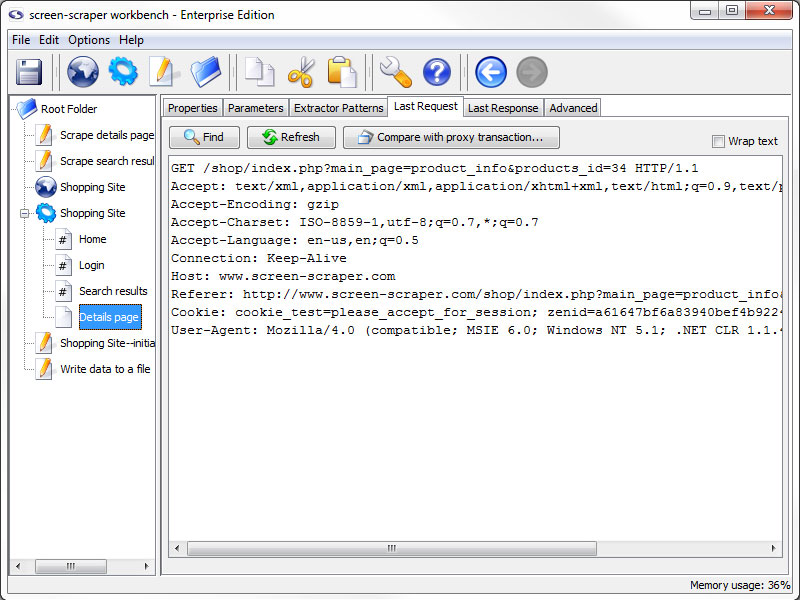Click the globe proxy session toolbar icon
The width and height of the screenshot is (800, 600).
[83, 72]
